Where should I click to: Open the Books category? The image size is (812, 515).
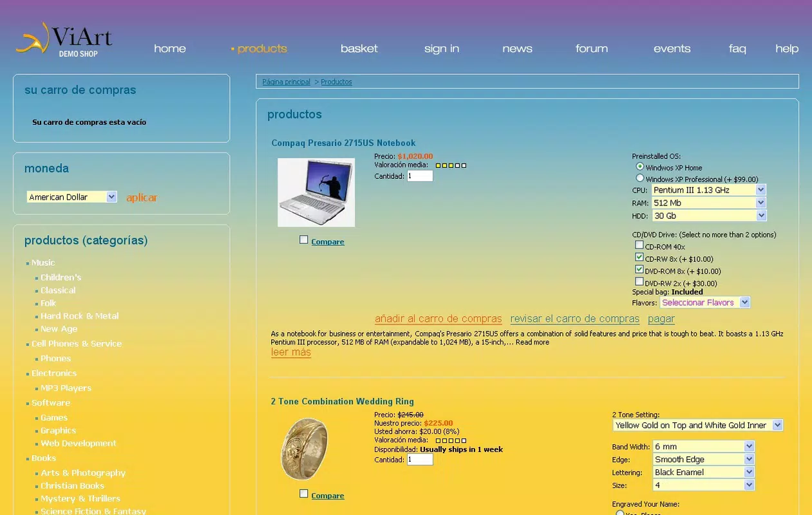(x=44, y=458)
